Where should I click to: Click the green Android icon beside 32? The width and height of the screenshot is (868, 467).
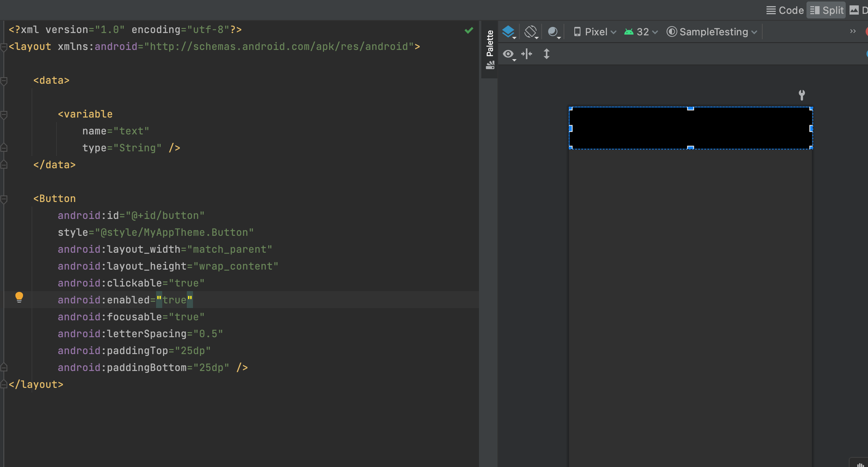629,32
